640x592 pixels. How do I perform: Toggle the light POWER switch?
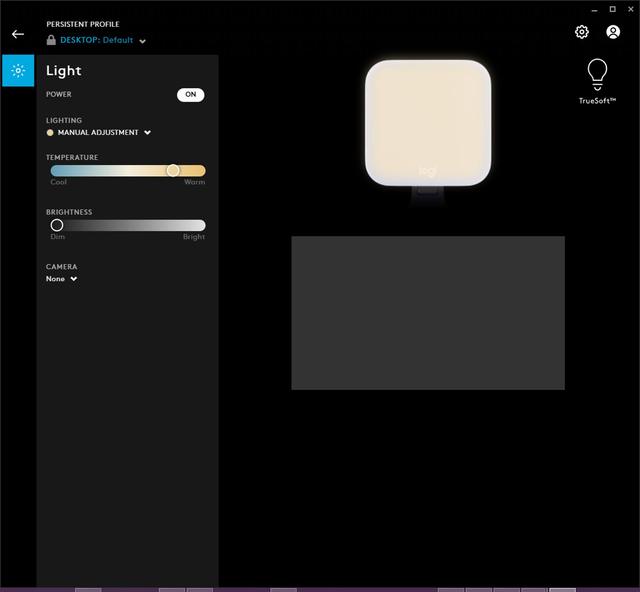191,95
